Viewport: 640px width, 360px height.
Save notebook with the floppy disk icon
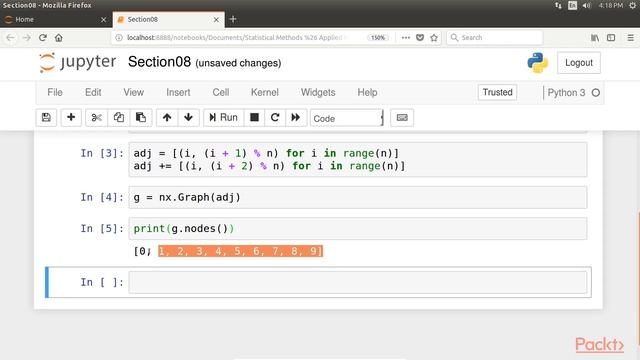(46, 118)
